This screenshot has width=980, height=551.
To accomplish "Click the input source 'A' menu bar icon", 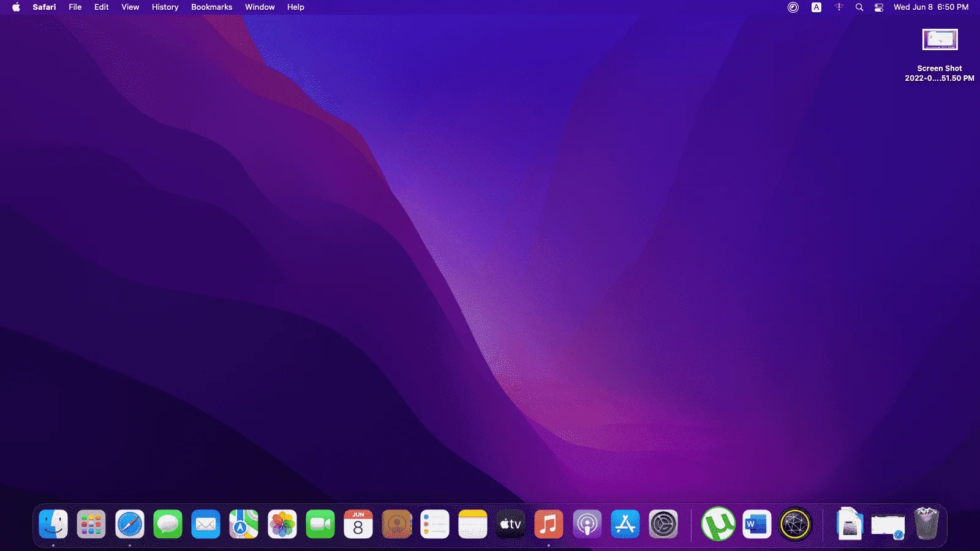I will 816,7.
